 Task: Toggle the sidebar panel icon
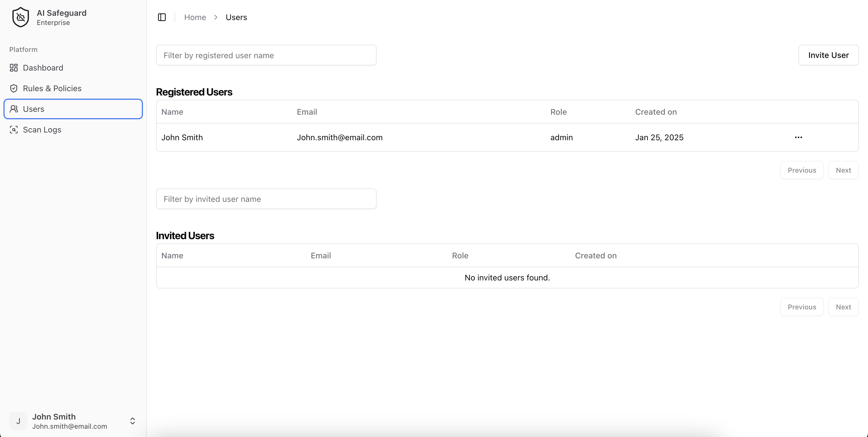coord(162,17)
